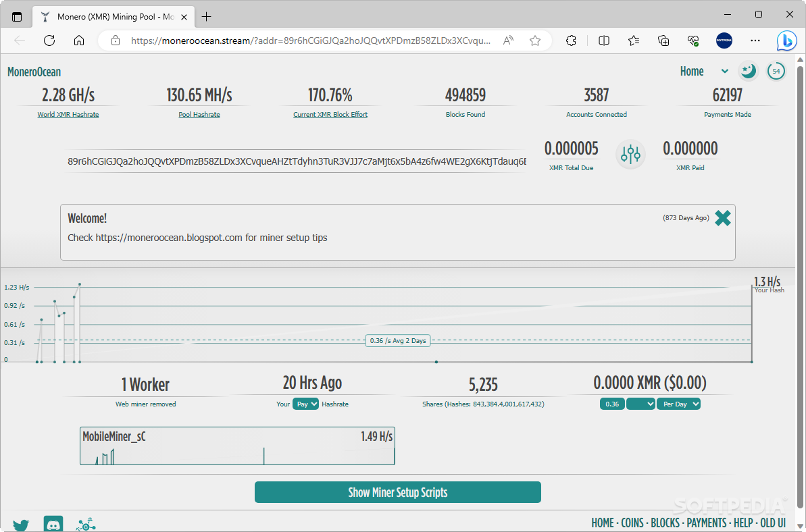
Task: Go to BLOCKS in footer menu
Action: point(665,523)
